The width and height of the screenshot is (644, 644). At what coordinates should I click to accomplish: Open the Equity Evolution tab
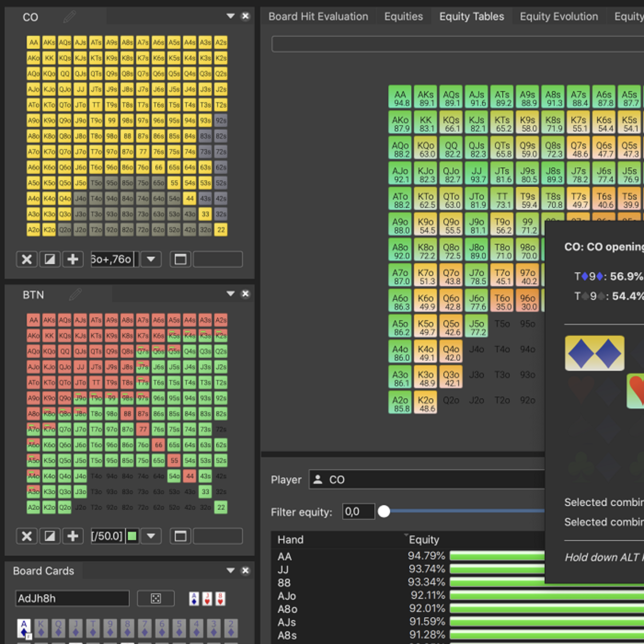pyautogui.click(x=559, y=17)
